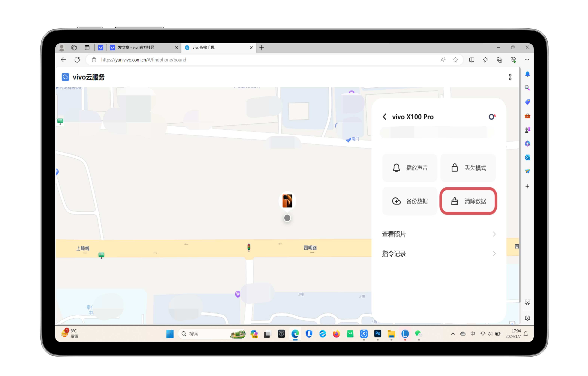Open Copilot preview from taskbar
The width and height of the screenshot is (588, 376).
254,334
